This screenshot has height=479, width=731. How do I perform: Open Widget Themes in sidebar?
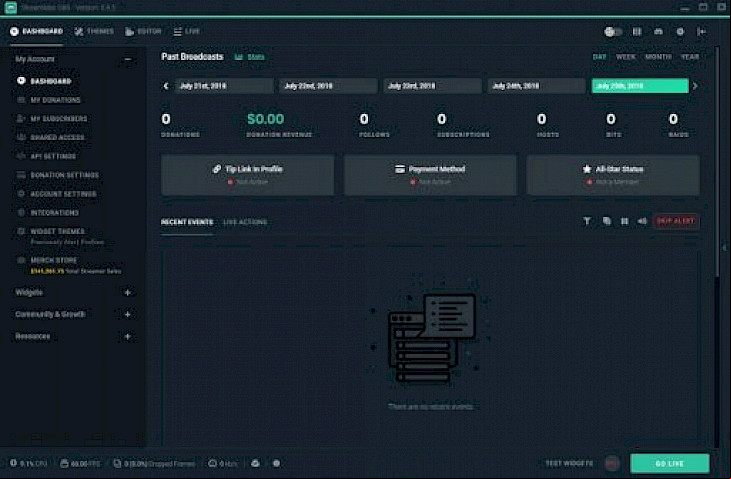[x=57, y=231]
